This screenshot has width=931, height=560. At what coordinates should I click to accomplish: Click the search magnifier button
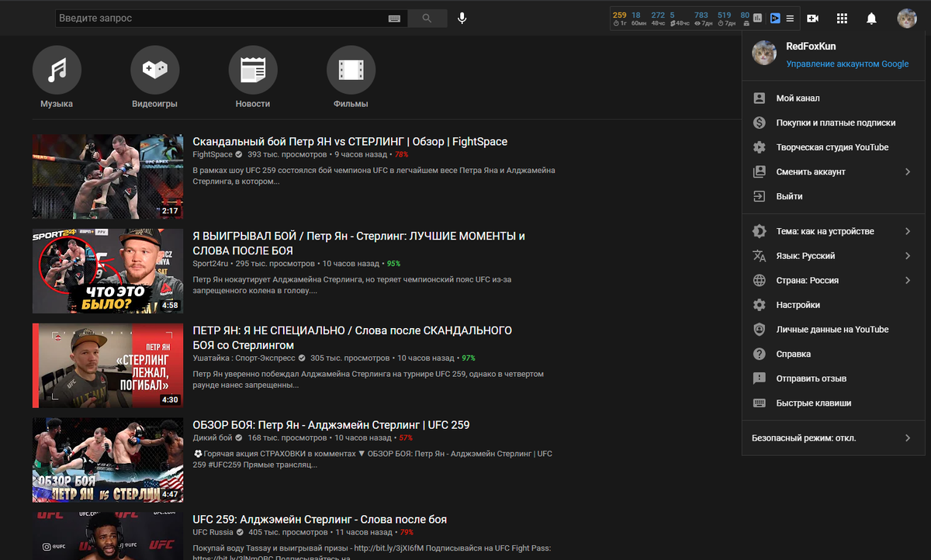(427, 18)
